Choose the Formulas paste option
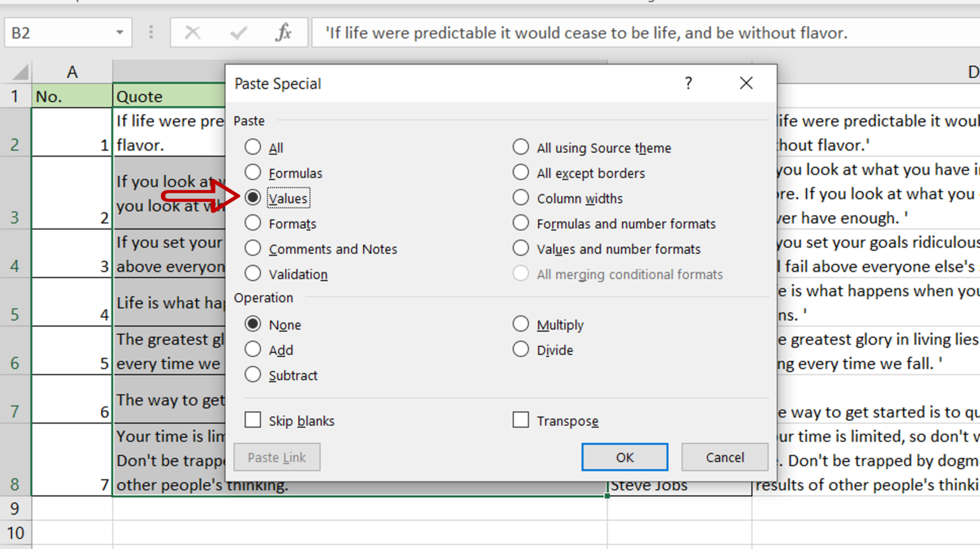Viewport: 980px width, 549px height. pyautogui.click(x=253, y=172)
